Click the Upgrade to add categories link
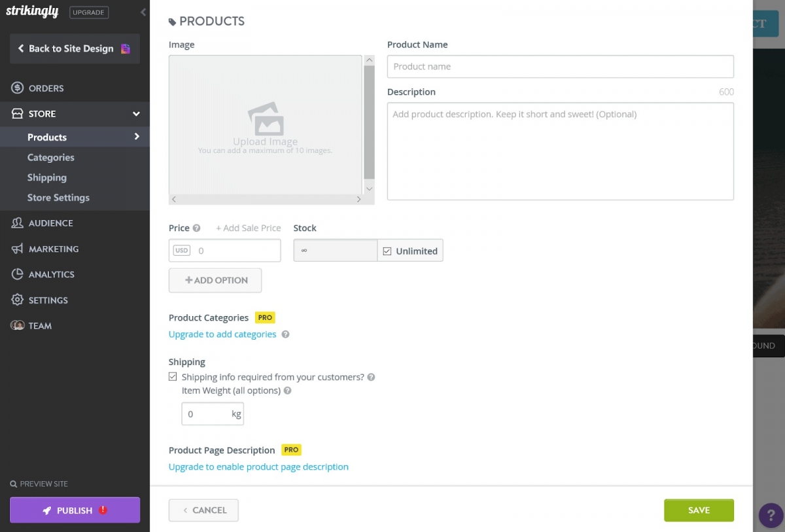The width and height of the screenshot is (785, 532). 222,334
